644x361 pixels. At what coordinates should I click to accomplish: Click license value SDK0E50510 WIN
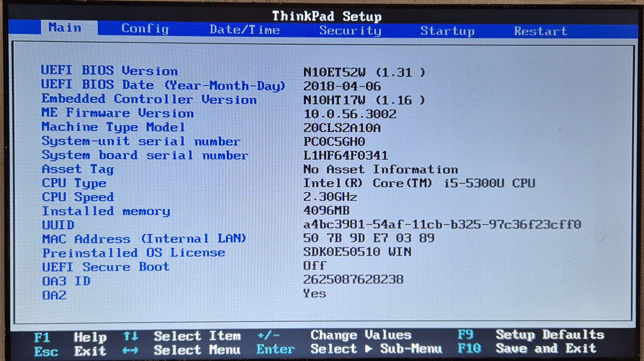pyautogui.click(x=357, y=252)
